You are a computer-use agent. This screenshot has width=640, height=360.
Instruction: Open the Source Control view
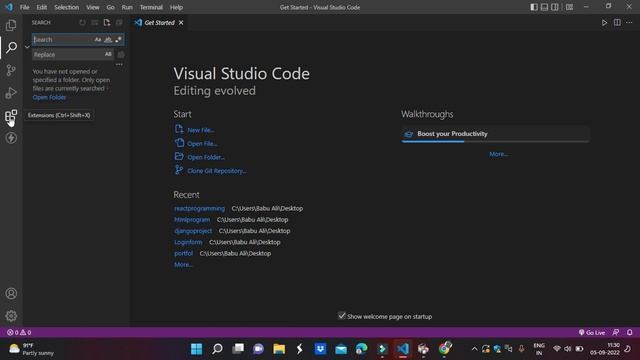[x=11, y=70]
